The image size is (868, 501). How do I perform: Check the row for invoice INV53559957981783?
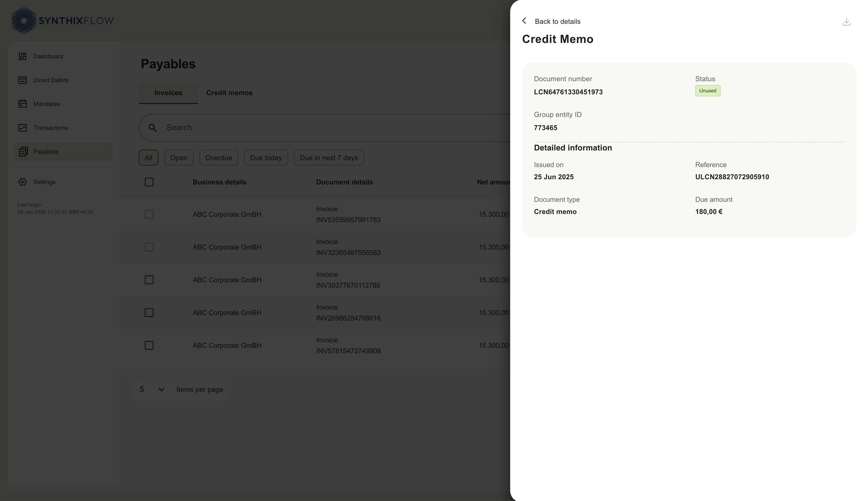pos(149,214)
